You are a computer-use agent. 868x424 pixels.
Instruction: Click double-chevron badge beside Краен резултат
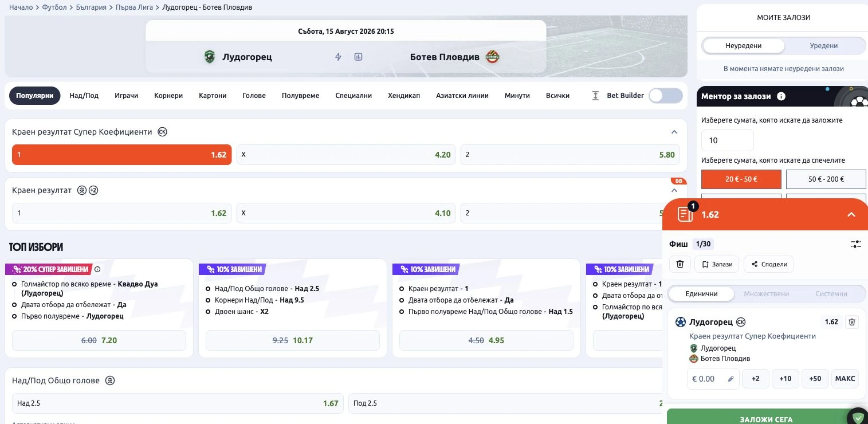click(x=82, y=190)
